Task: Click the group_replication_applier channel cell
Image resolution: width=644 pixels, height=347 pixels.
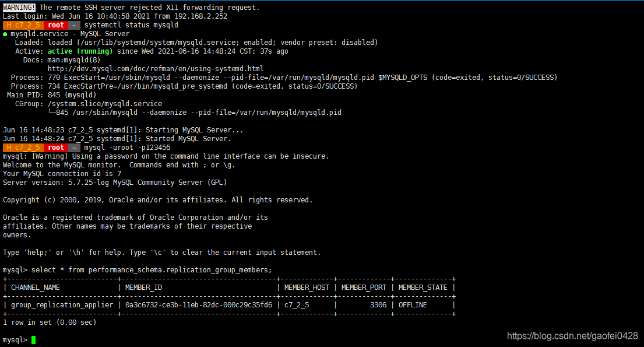Action: click(62, 305)
